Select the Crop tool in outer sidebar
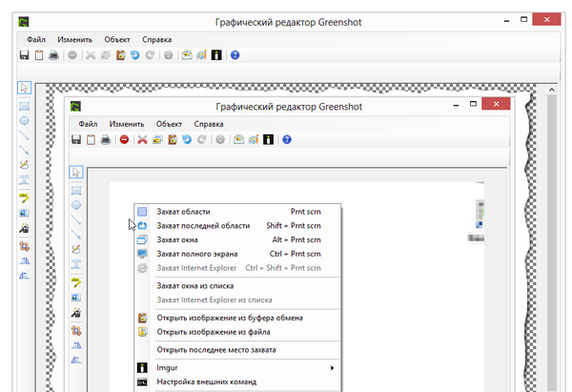 pos(24,246)
